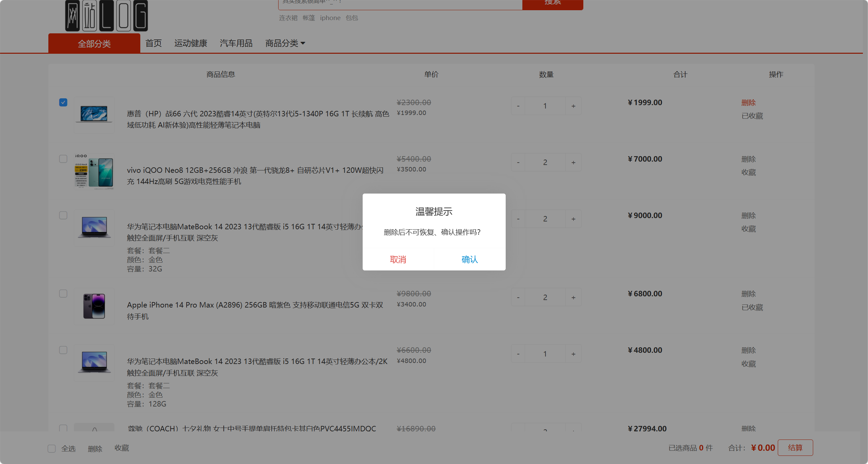Edit the vivo iQOO Neo8 quantity field
868x464 pixels.
[x=545, y=163]
